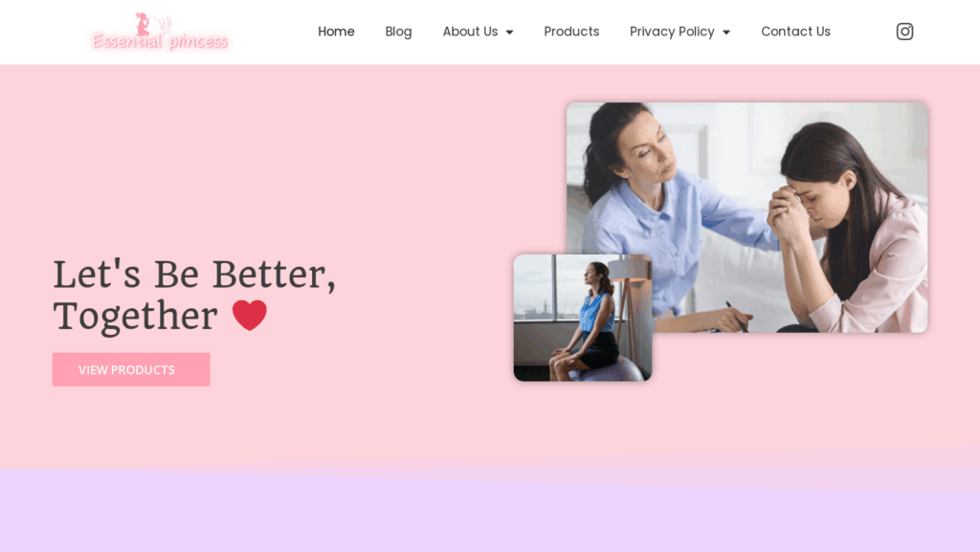The height and width of the screenshot is (552, 980).
Task: Click the red heart emoji
Action: coord(250,315)
